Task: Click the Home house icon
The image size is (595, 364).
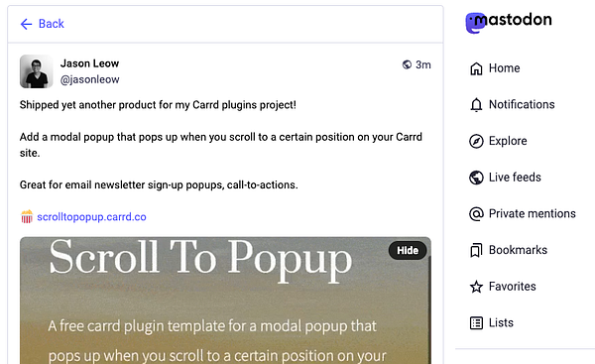Action: pos(476,68)
